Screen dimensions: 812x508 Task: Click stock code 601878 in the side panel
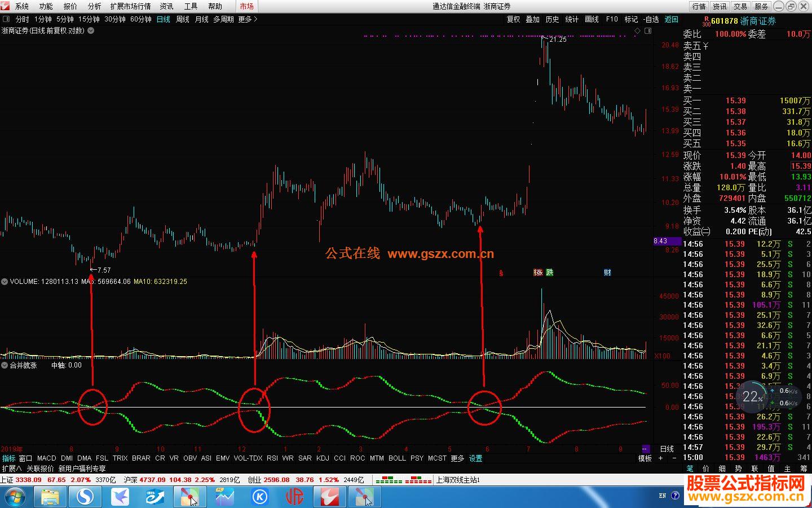point(725,21)
